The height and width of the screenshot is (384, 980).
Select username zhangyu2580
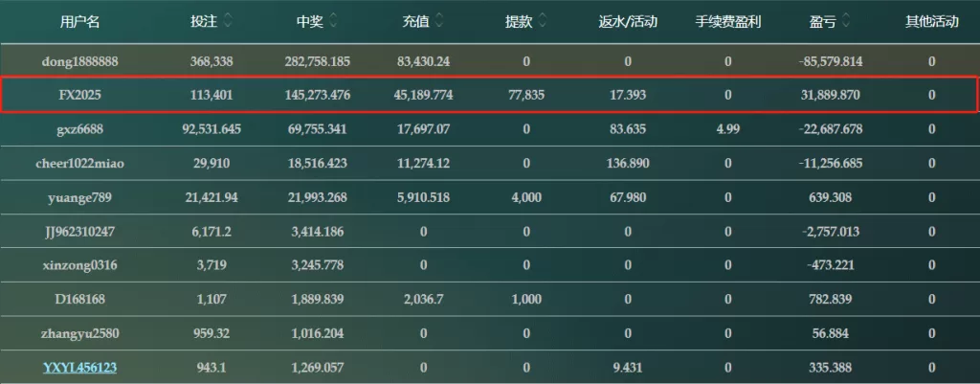80,333
